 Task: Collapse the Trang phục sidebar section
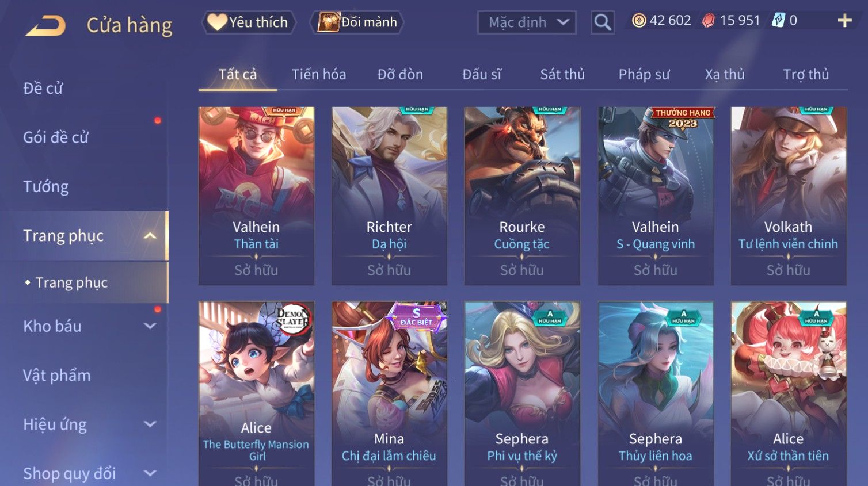pos(150,236)
